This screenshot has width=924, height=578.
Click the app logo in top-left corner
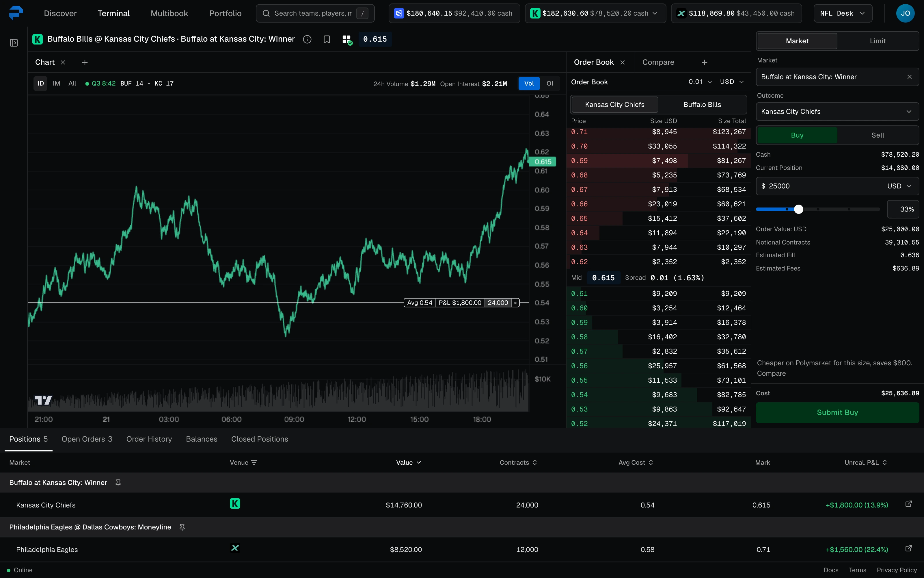(x=16, y=13)
